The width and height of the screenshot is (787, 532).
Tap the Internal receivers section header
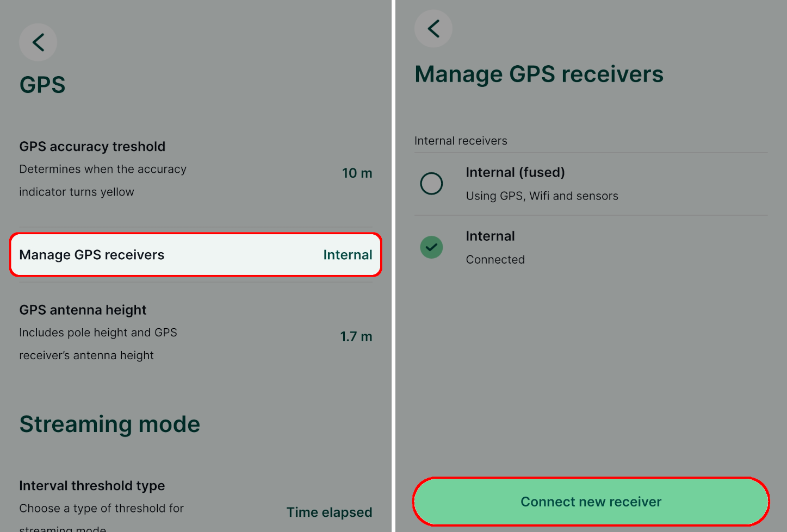pyautogui.click(x=461, y=140)
